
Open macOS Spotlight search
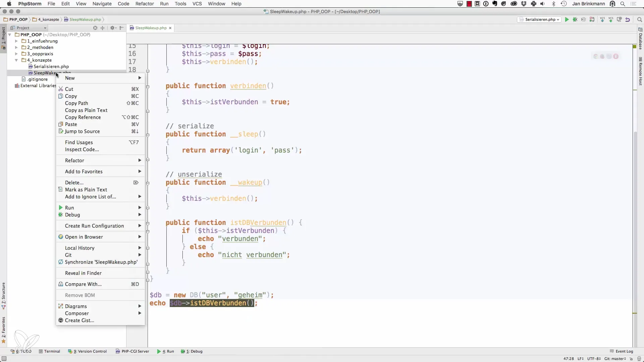pyautogui.click(x=623, y=4)
